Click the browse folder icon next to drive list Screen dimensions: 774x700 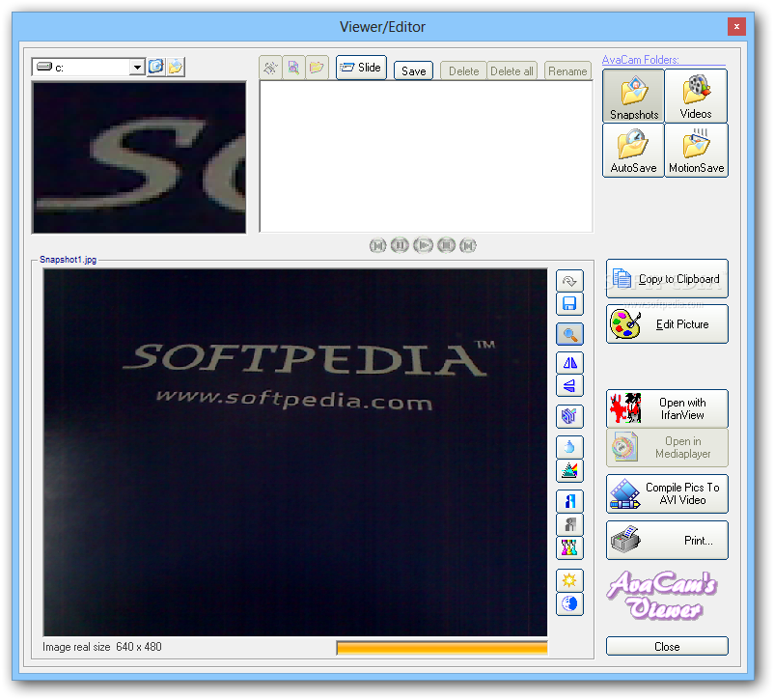coord(176,67)
